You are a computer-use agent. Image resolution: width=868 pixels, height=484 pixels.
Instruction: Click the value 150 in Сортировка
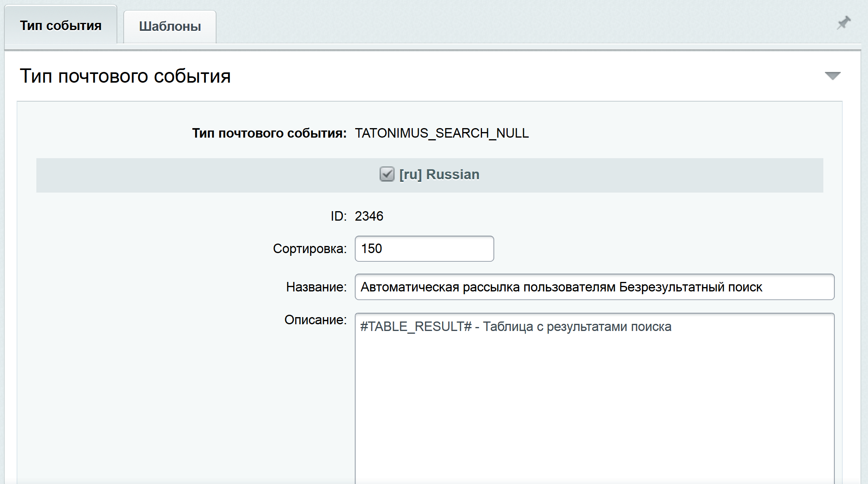point(371,249)
